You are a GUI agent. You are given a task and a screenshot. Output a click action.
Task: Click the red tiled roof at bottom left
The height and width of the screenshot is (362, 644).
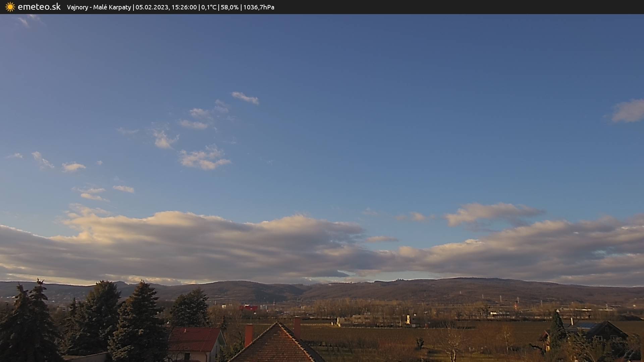194,339
